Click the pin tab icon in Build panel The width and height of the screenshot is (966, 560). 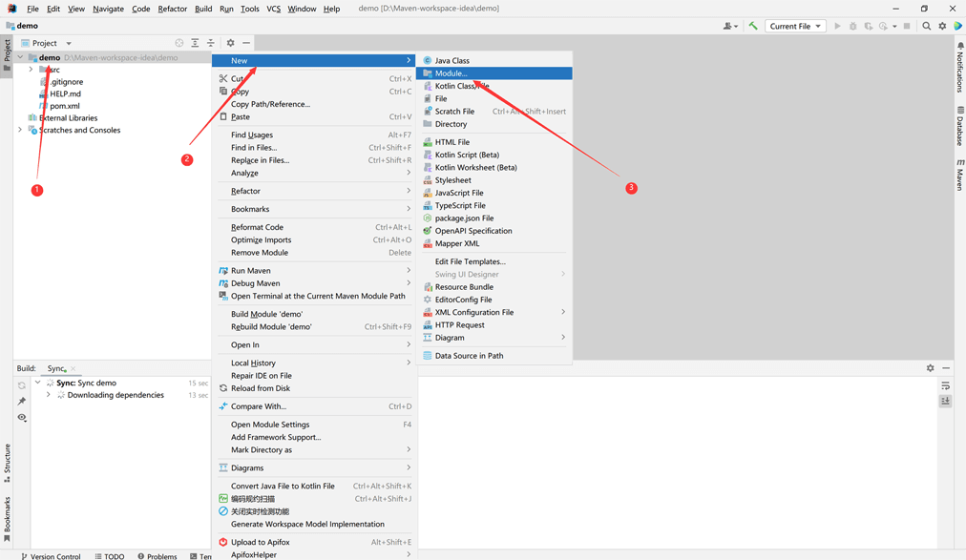pos(22,402)
